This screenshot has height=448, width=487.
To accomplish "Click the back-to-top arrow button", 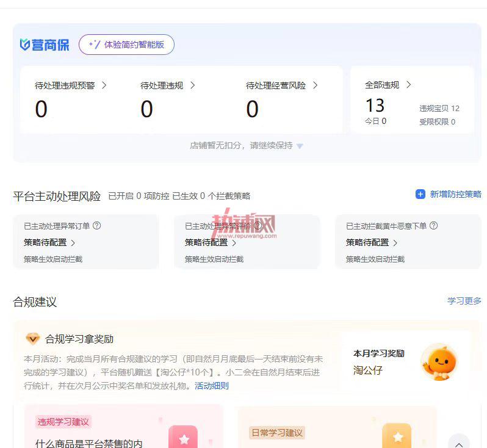I will coord(459,442).
